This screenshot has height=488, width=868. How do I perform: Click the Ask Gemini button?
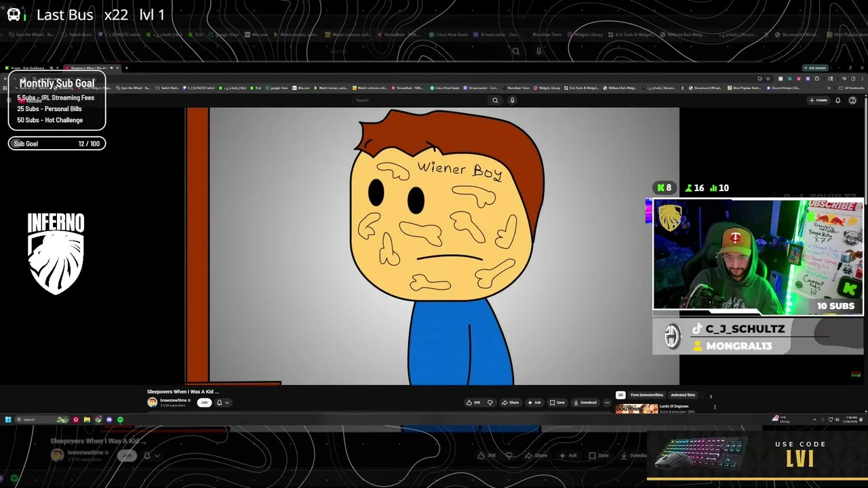coord(816,68)
